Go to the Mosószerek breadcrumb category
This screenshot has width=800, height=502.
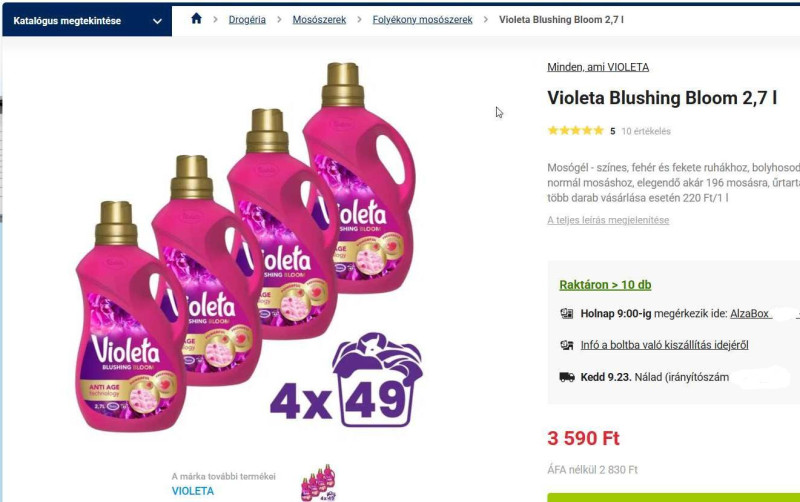coord(319,20)
